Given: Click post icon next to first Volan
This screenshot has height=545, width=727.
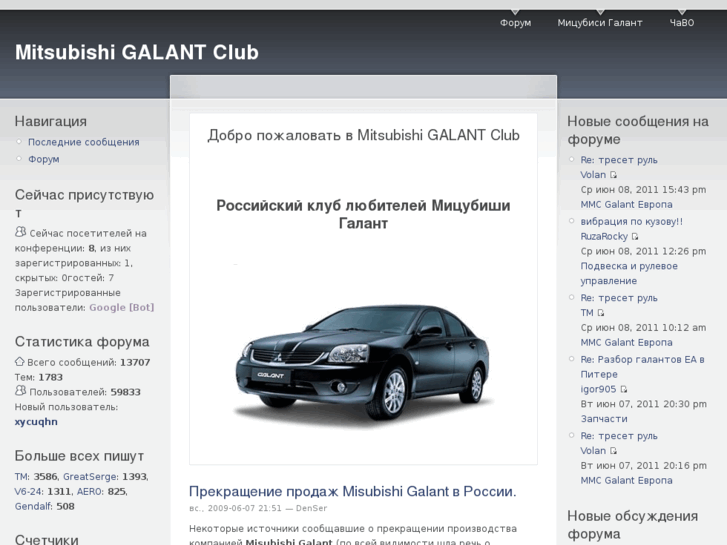Looking at the screenshot, I should [x=613, y=175].
